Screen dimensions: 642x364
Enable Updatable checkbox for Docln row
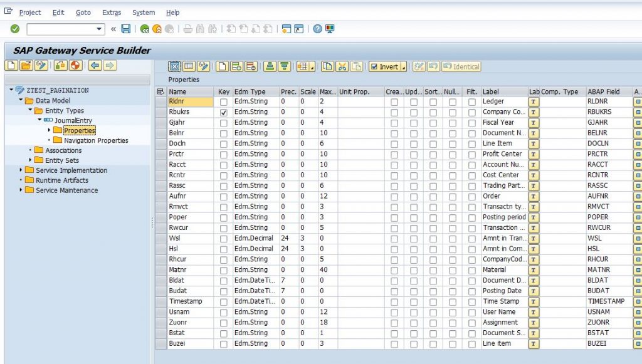pyautogui.click(x=414, y=144)
